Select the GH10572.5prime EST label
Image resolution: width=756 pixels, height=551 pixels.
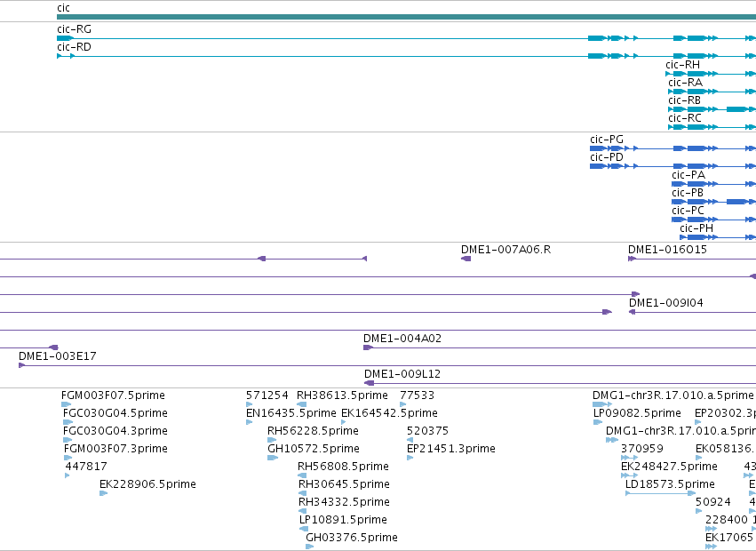click(314, 449)
